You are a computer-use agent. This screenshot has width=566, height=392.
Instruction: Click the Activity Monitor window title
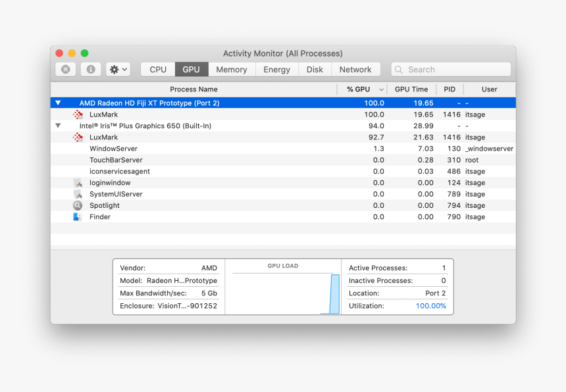(x=283, y=53)
